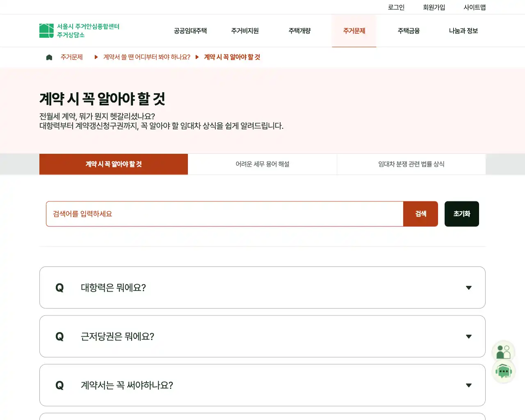Click the search keyword input field
The height and width of the screenshot is (420, 525).
tap(225, 214)
